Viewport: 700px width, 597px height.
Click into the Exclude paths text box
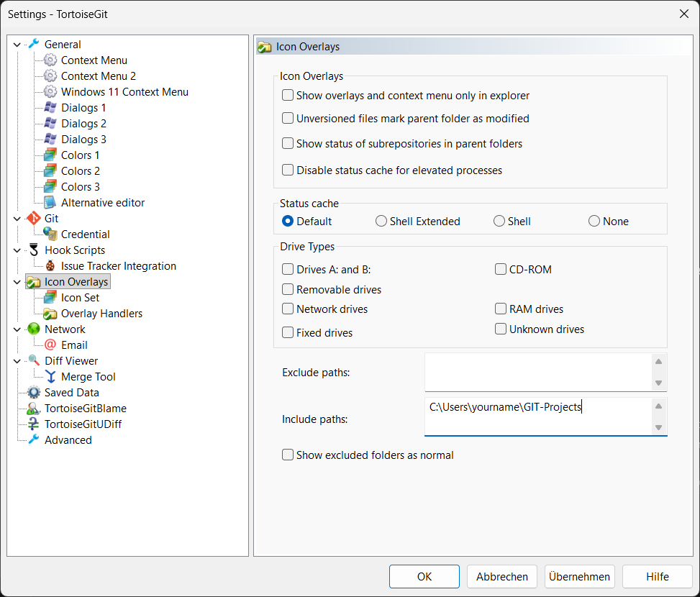tap(538, 372)
